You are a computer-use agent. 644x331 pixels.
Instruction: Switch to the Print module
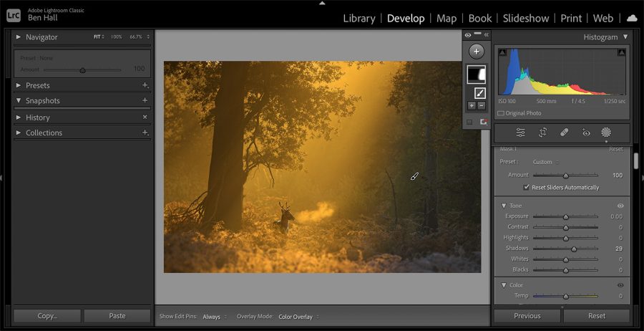pyautogui.click(x=571, y=19)
